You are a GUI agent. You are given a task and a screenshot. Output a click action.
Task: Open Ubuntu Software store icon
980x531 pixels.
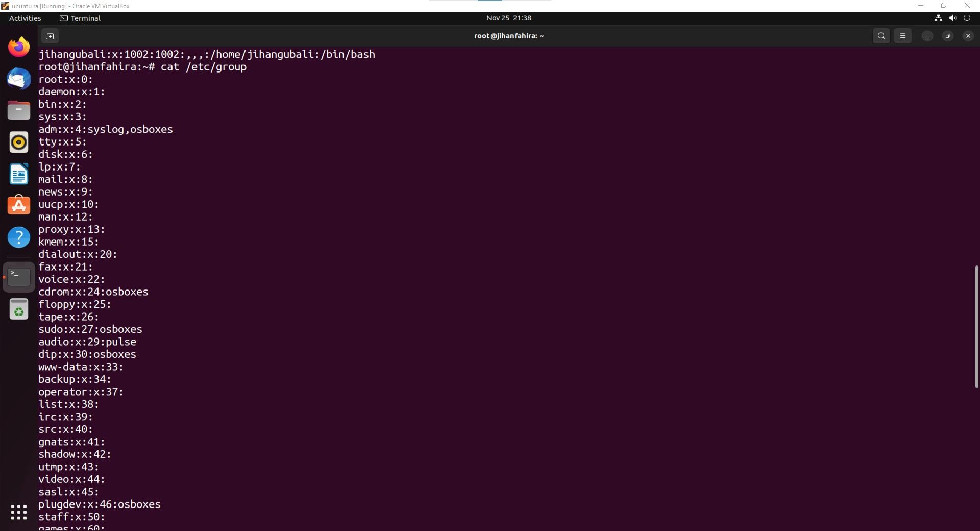19,206
